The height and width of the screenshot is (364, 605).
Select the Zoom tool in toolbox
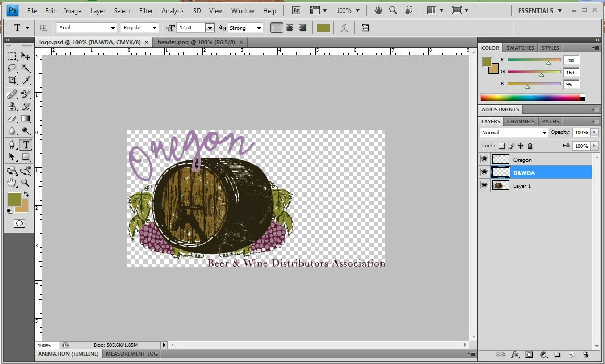[26, 183]
